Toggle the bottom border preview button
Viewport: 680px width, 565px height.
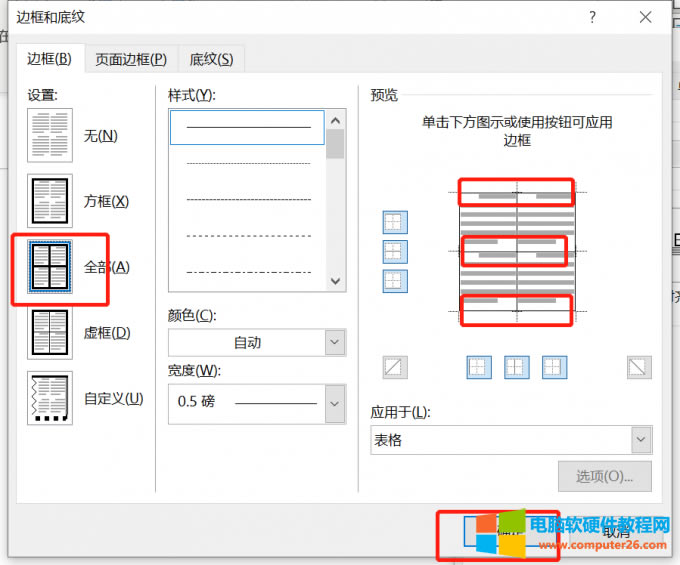tap(395, 281)
